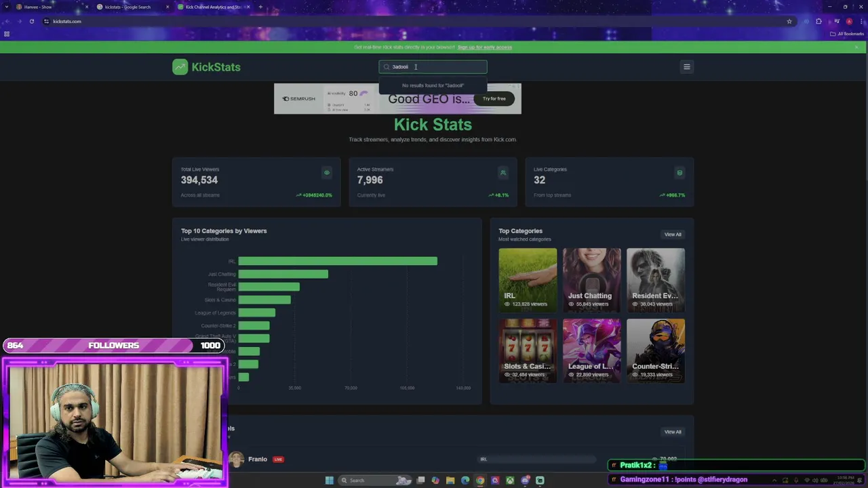Open Chrome's three-dot menu
Viewport: 868px width, 488px height.
tap(861, 21)
